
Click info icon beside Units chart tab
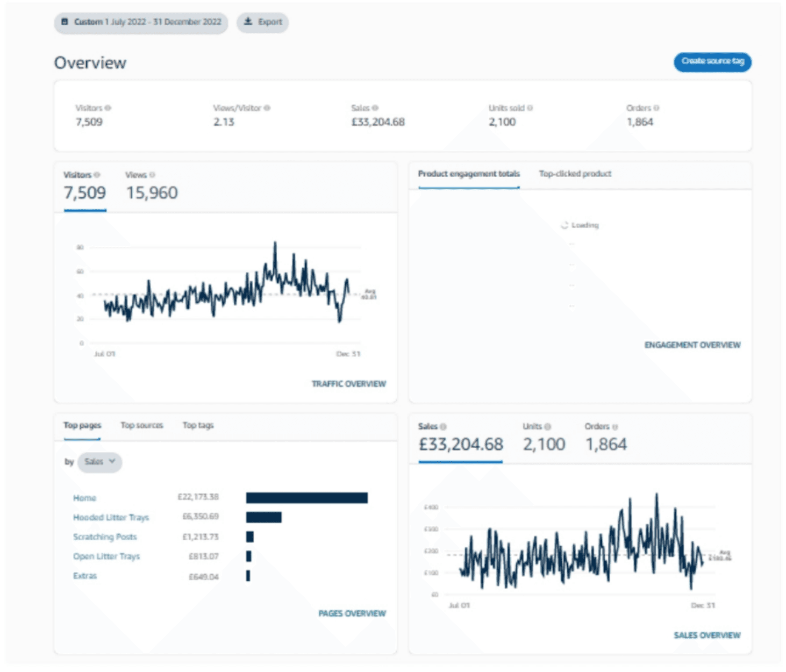[x=548, y=427]
